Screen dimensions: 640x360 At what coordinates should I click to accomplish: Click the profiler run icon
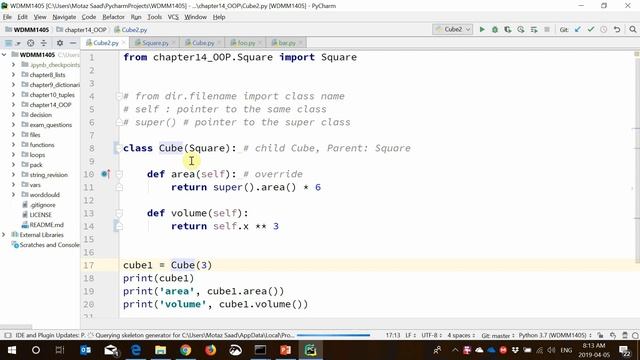click(520, 29)
